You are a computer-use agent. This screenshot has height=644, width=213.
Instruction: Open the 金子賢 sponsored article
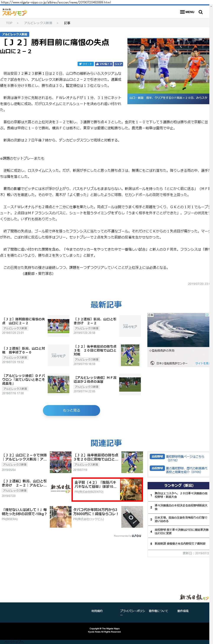coord(107,489)
